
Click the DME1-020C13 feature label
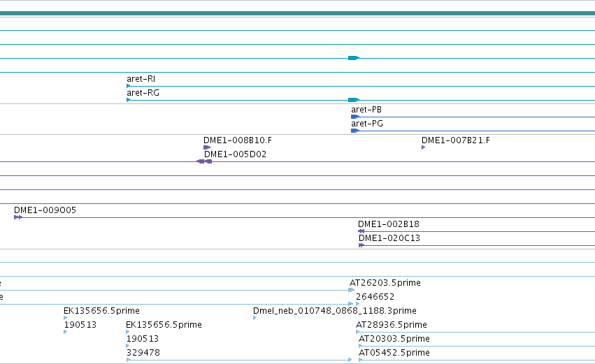point(389,238)
